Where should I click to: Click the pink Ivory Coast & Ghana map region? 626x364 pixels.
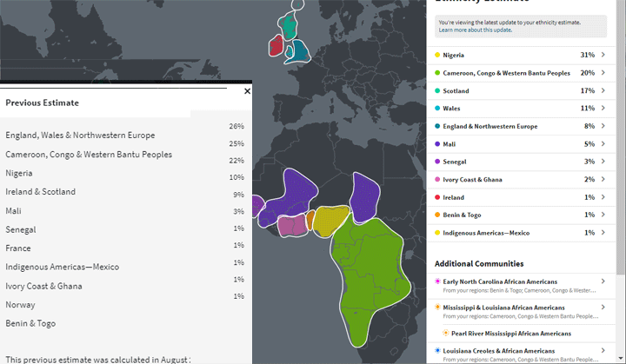pos(292,226)
